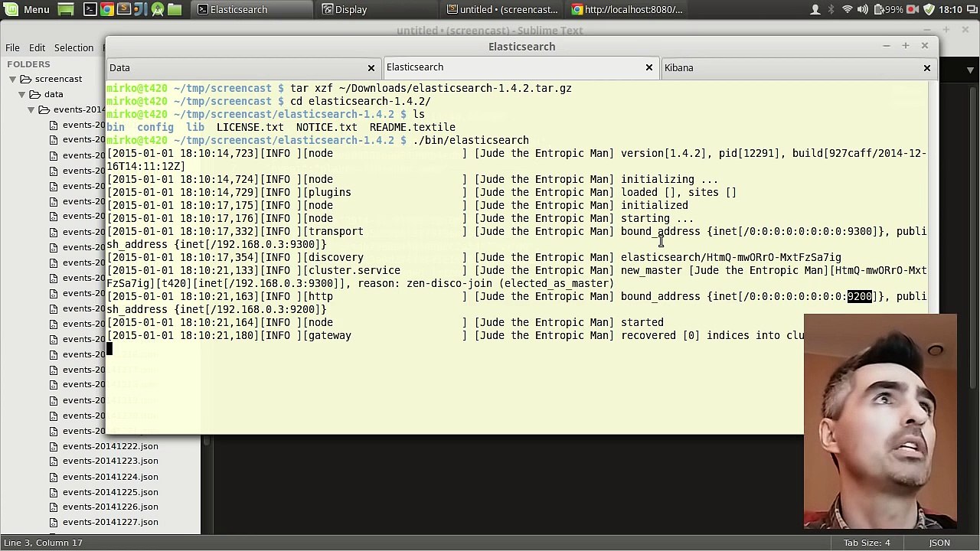Launch the terminal from panel launcher
This screenshot has width=980, height=551.
click(x=90, y=9)
